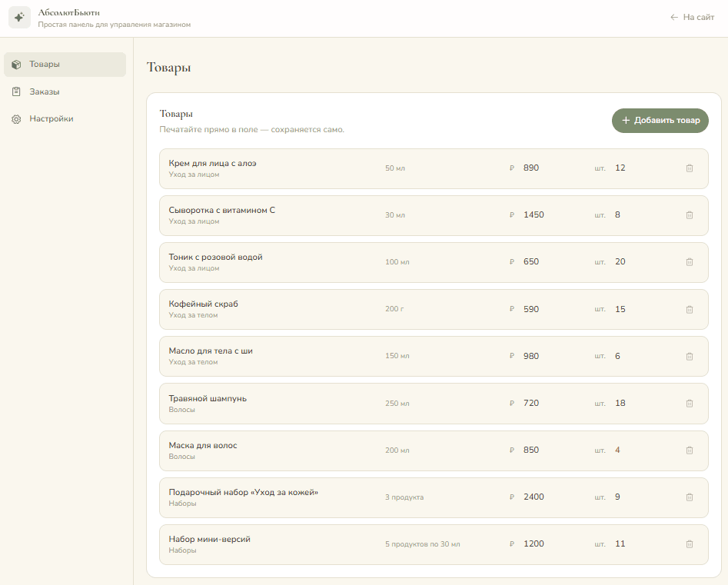Viewport: 728px width, 585px height.
Task: Click volume 30 мл of Сыворотка
Action: 395,215
